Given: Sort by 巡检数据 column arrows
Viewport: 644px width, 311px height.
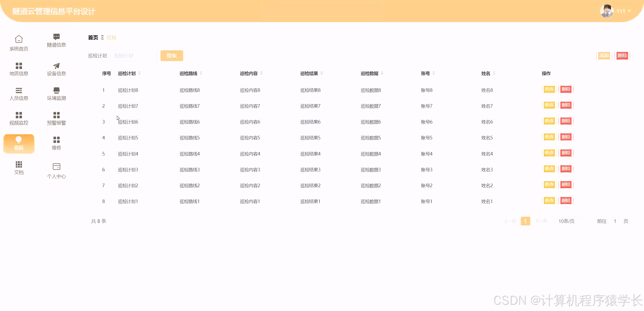Looking at the screenshot, I should click(382, 73).
